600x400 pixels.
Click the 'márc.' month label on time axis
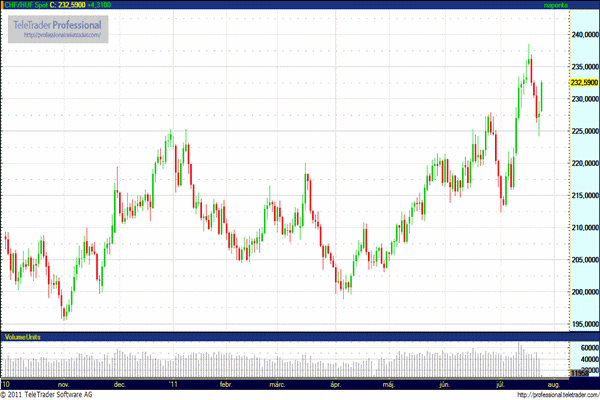click(276, 384)
